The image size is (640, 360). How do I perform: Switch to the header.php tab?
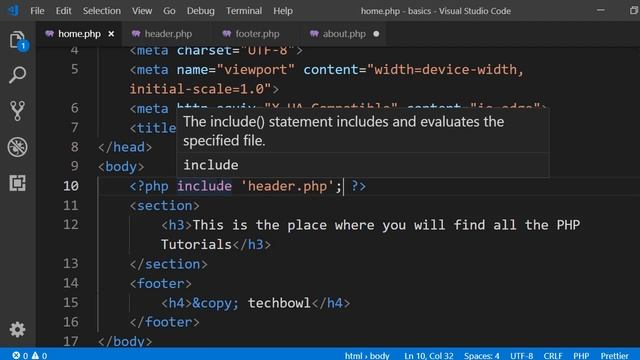pos(168,34)
